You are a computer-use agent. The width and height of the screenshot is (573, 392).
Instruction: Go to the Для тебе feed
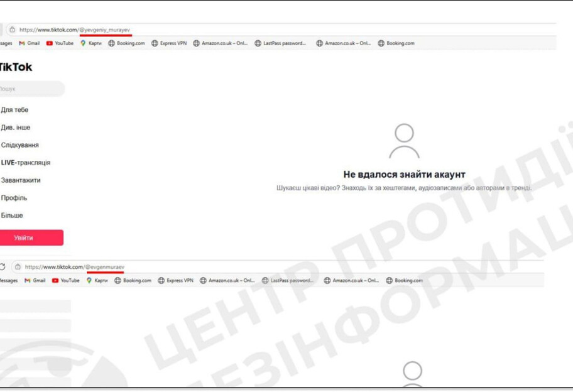[x=14, y=110]
